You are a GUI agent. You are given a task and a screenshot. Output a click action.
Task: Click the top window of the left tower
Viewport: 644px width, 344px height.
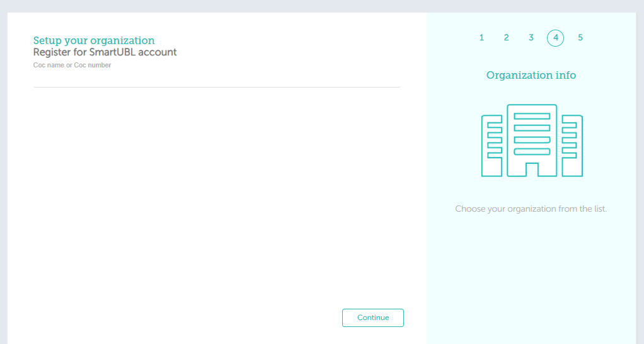click(495, 125)
